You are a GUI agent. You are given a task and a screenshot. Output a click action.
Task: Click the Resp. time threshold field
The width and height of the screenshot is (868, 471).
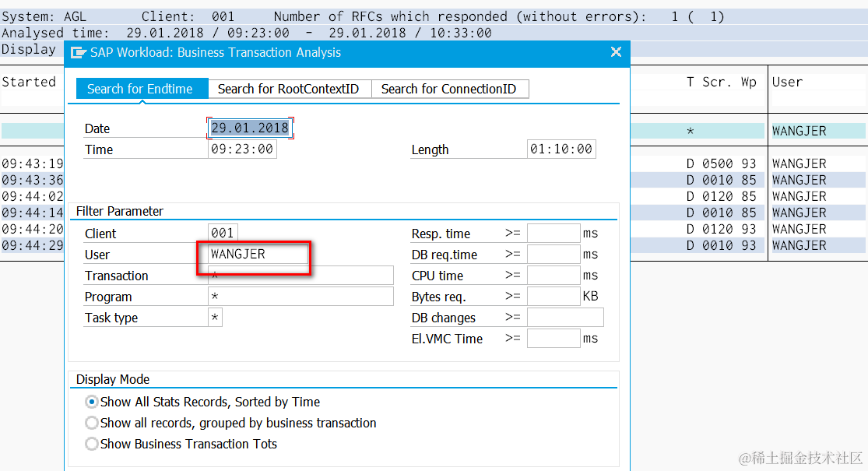(553, 233)
